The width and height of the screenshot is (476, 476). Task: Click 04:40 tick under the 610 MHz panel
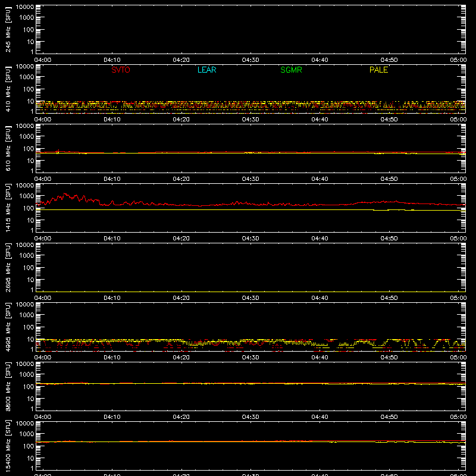(320, 179)
